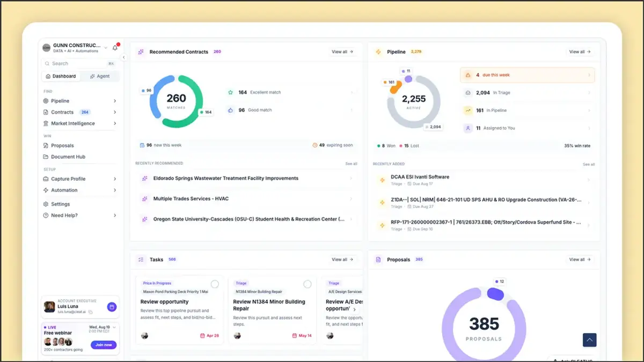This screenshot has width=644, height=362.
Task: View all in the Pipeline card
Action: click(x=580, y=52)
